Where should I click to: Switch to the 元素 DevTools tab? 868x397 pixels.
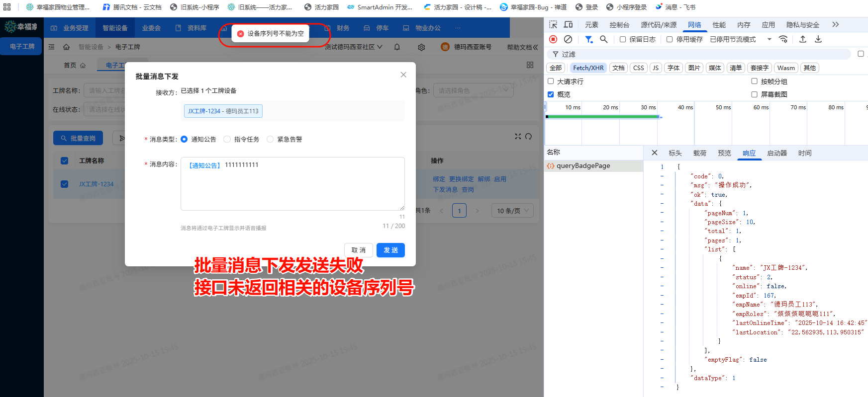click(x=591, y=25)
